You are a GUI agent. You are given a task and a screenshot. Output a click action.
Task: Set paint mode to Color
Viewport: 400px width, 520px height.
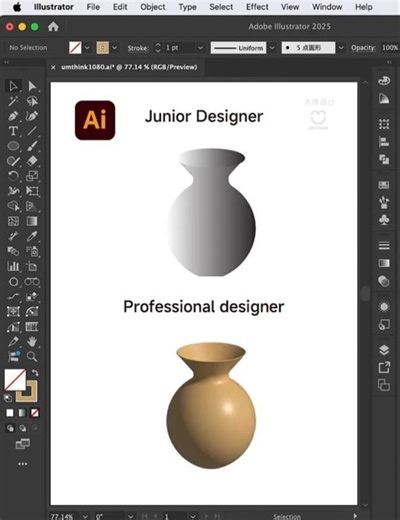[x=10, y=413]
